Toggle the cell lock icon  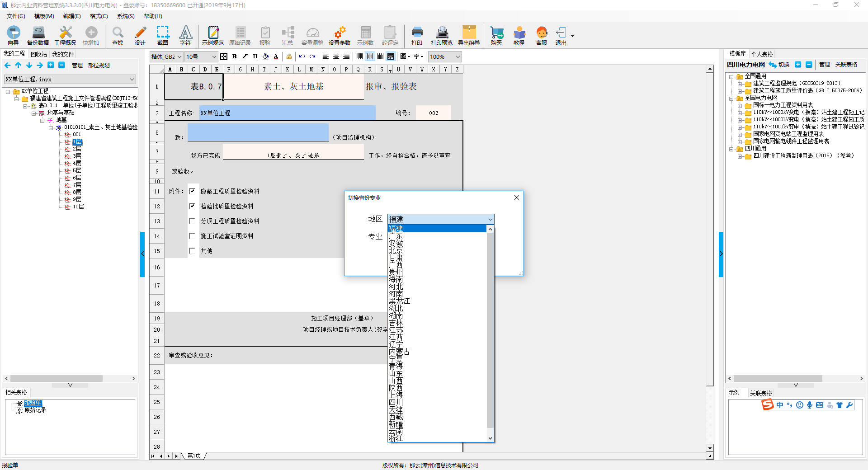[x=289, y=56]
